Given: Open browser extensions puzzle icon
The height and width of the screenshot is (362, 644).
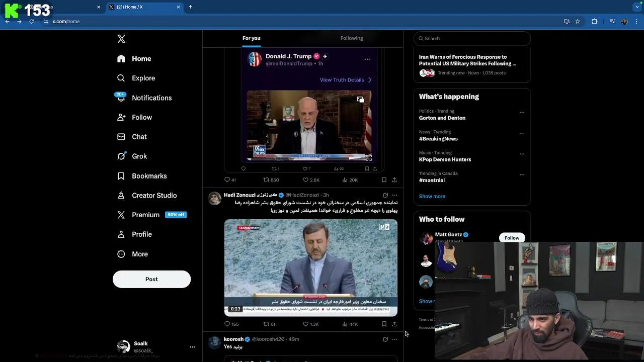Looking at the screenshot, I should 594,22.
